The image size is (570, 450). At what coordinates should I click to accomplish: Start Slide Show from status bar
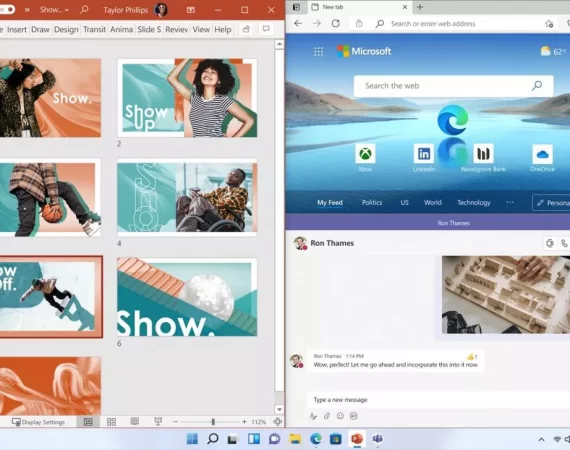click(x=158, y=422)
